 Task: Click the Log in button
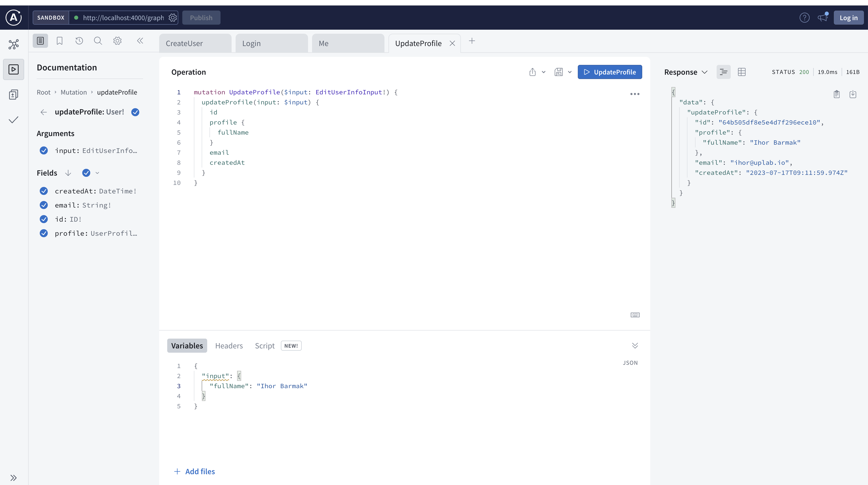(848, 18)
